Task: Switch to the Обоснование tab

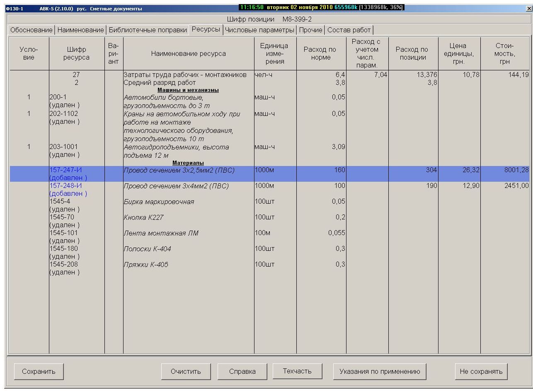Action: click(x=31, y=30)
